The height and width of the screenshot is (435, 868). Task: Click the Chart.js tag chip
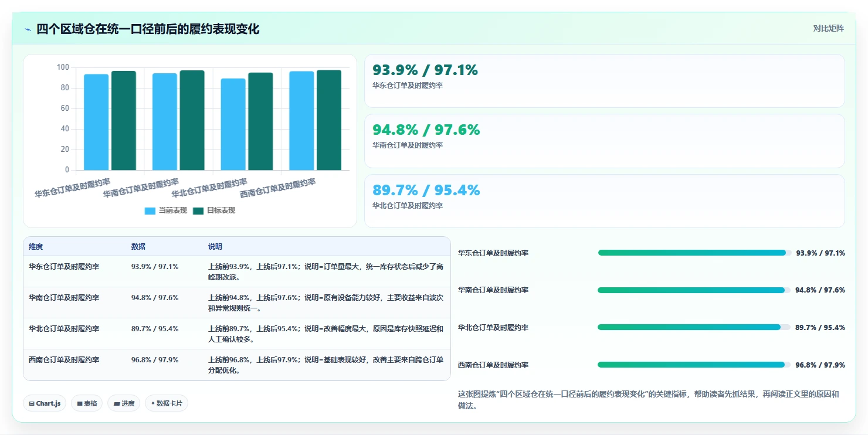45,403
